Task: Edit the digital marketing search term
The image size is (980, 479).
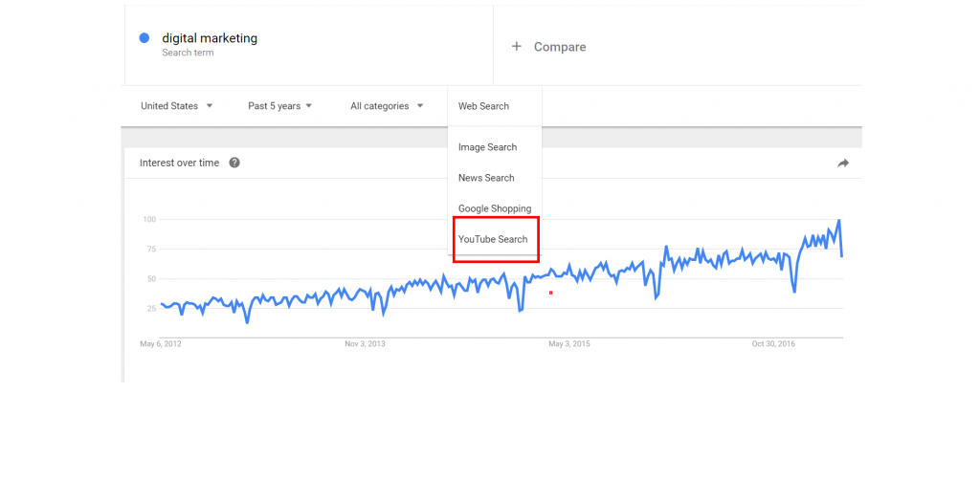Action: coord(210,38)
